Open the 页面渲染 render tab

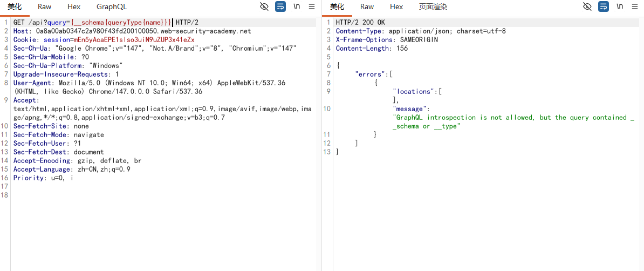(433, 6)
